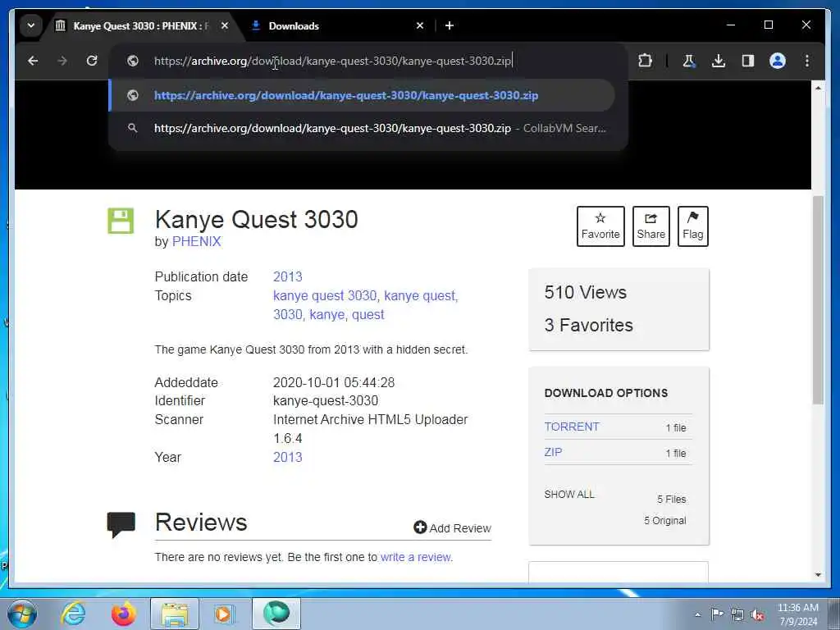Select the CollabVM Search suggestion
The height and width of the screenshot is (630, 840).
click(x=362, y=128)
